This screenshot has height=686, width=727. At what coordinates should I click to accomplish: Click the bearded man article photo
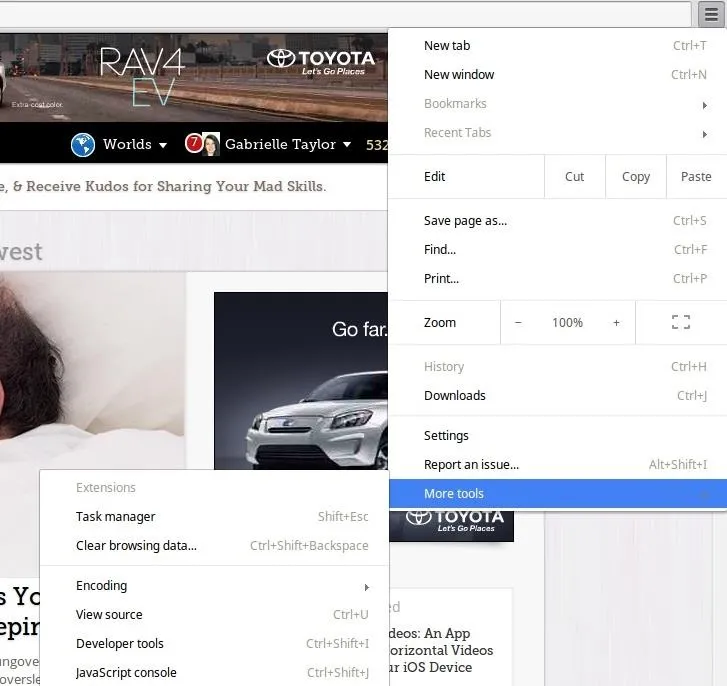[92, 370]
